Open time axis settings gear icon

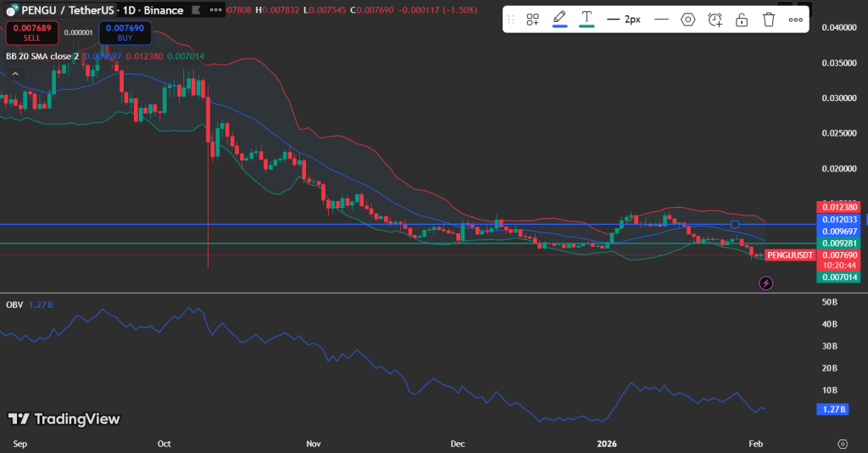coord(843,445)
